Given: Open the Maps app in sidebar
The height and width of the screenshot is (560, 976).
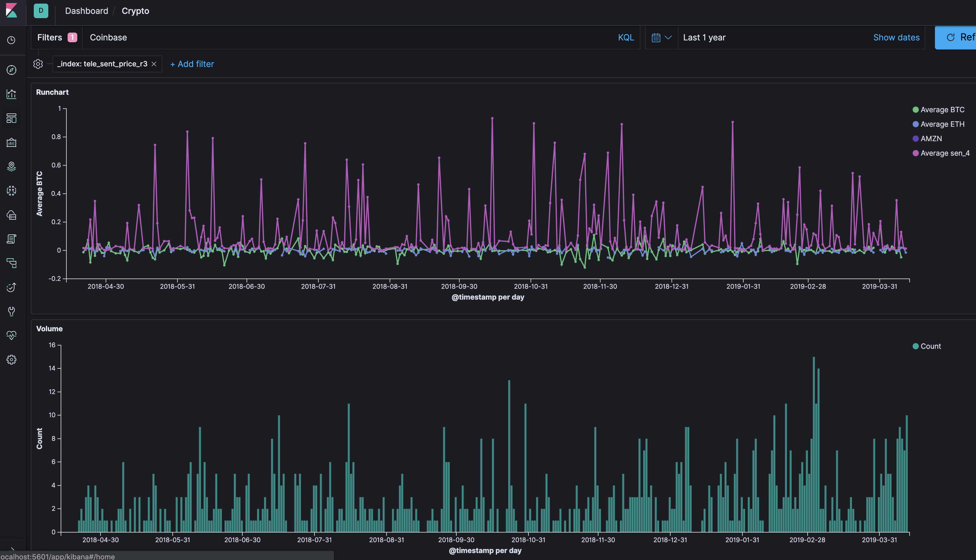Looking at the screenshot, I should click(11, 167).
